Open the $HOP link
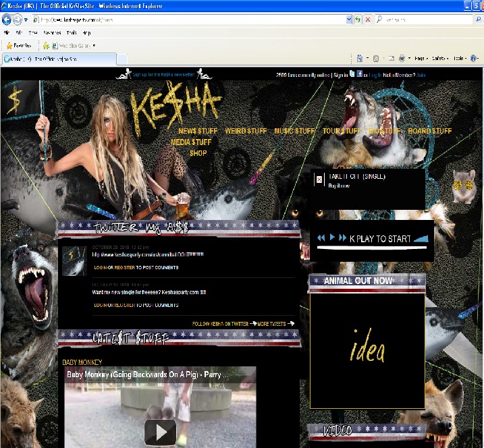Image resolution: width=484 pixels, height=448 pixels. (x=198, y=153)
